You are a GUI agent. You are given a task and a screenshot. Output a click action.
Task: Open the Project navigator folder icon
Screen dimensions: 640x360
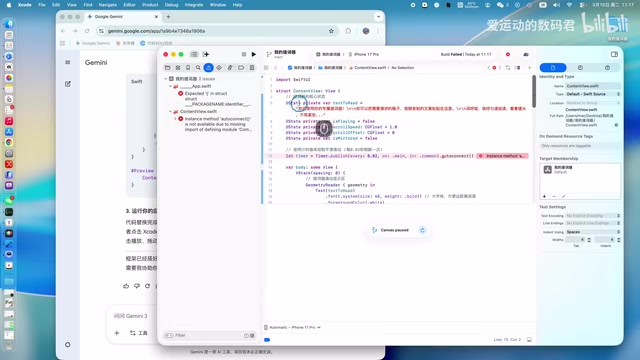[x=167, y=68]
